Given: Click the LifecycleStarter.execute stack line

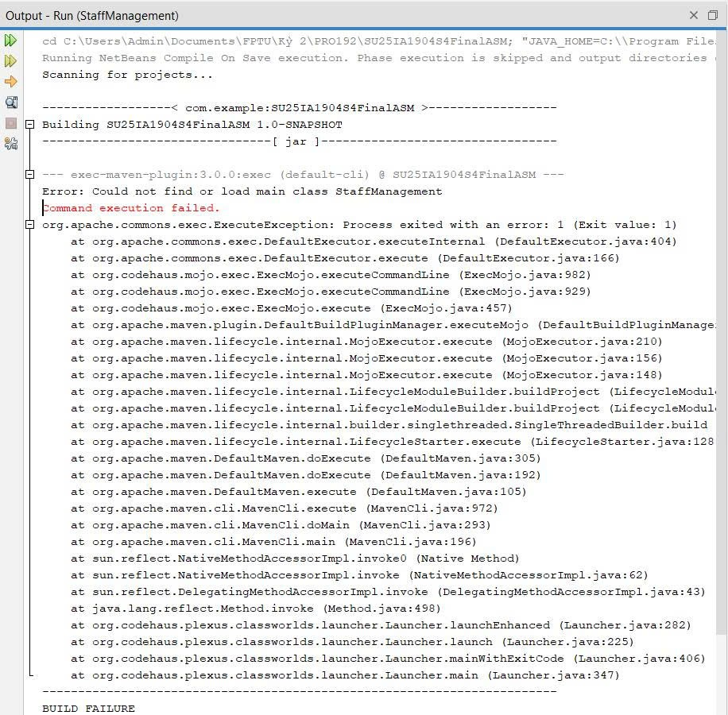Looking at the screenshot, I should 393,442.
